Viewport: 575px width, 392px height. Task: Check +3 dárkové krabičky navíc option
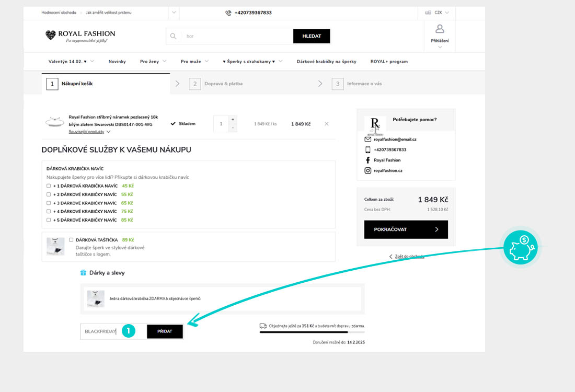point(49,203)
